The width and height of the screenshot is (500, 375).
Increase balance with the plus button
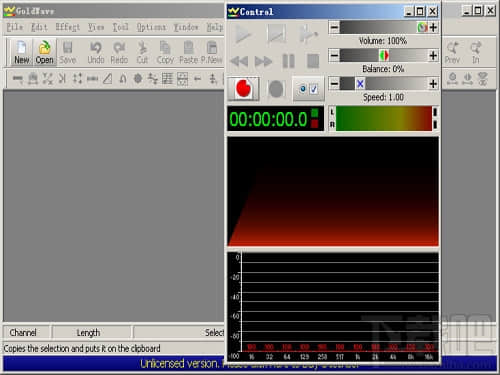click(433, 55)
